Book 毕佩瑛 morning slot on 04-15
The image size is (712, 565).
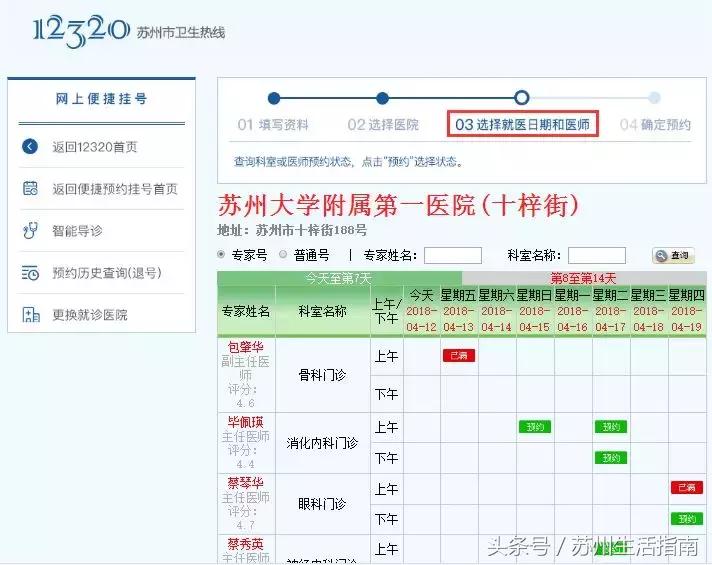pos(535,426)
